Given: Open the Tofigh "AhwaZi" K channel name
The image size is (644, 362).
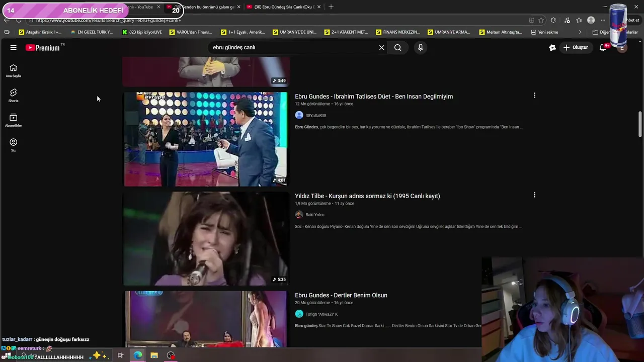Looking at the screenshot, I should (x=321, y=314).
